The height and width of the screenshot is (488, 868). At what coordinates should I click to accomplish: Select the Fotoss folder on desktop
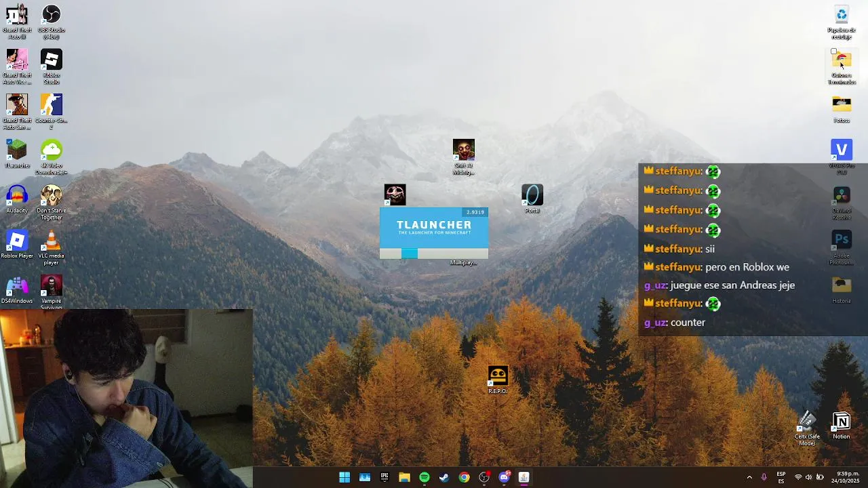[x=842, y=108]
